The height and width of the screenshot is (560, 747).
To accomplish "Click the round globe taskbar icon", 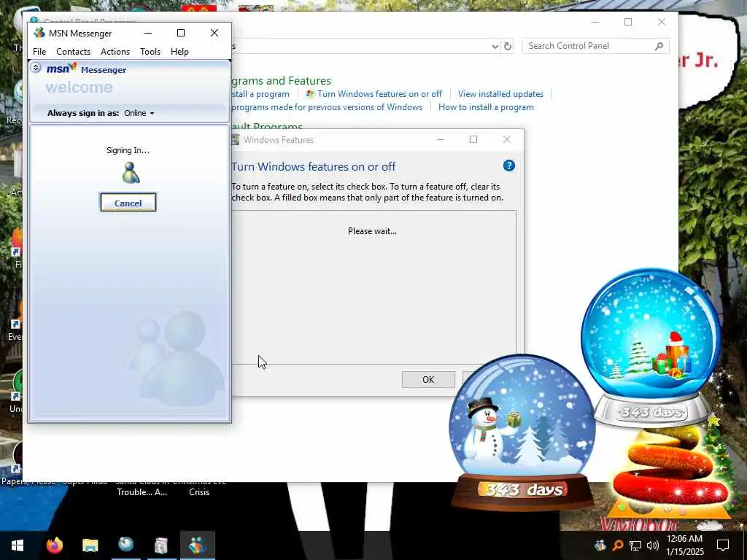I will (x=125, y=545).
